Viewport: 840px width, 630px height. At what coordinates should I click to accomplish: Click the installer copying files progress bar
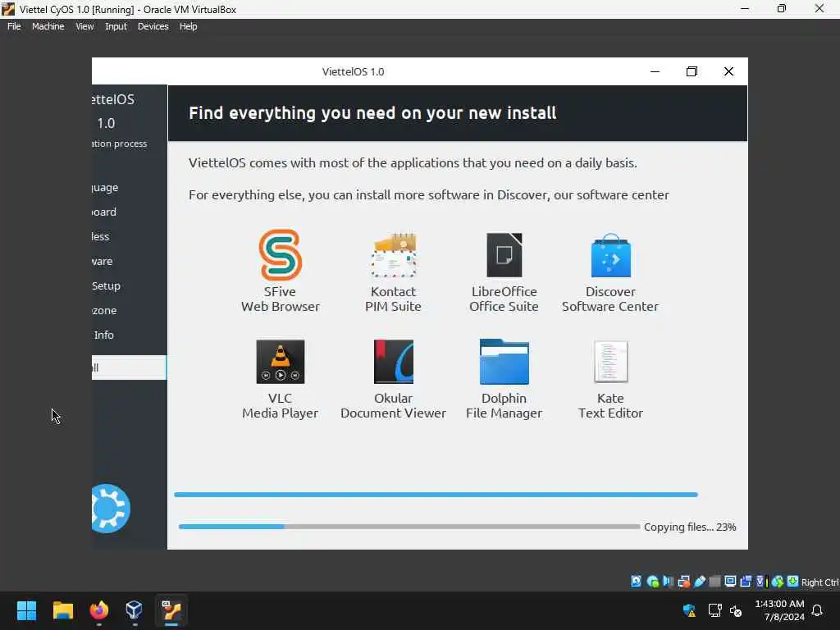(409, 527)
